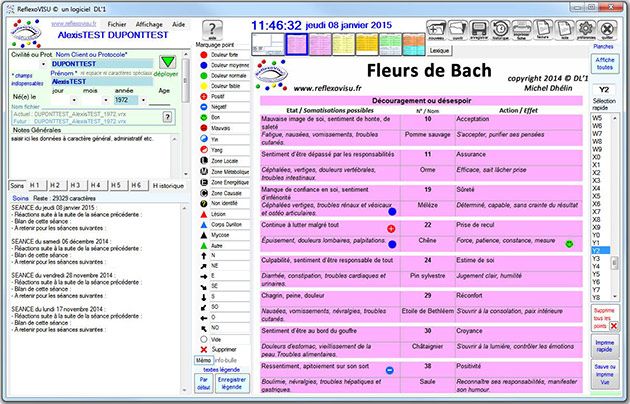Screen dimensions: 630x404
Task: Select the Zone Métabolique marker
Action: pos(204,171)
